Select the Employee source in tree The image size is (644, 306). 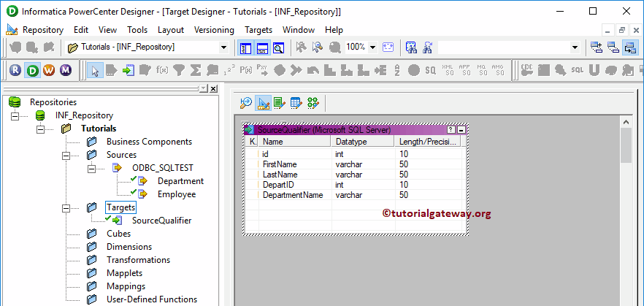click(176, 194)
